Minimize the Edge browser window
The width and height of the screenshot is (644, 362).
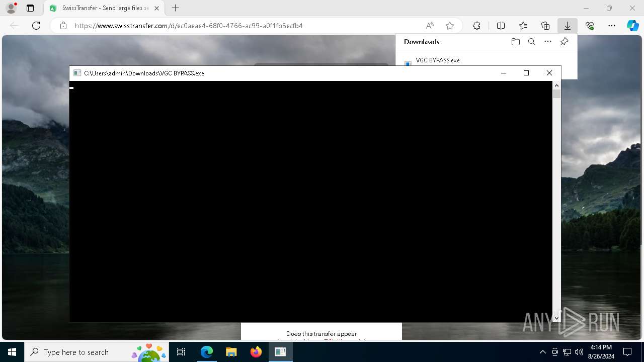586,8
